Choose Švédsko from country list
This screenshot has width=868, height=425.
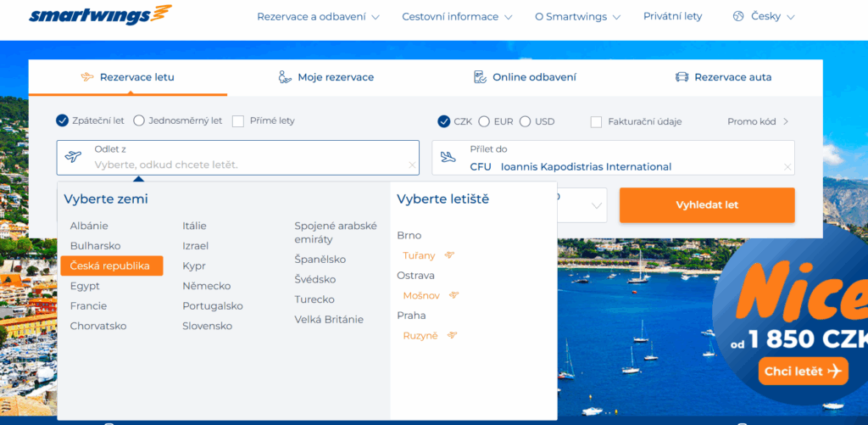click(315, 279)
